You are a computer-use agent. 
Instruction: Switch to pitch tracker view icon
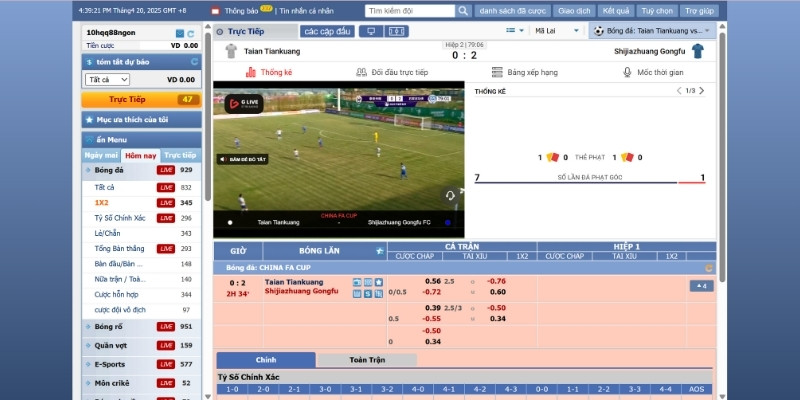coord(396,32)
